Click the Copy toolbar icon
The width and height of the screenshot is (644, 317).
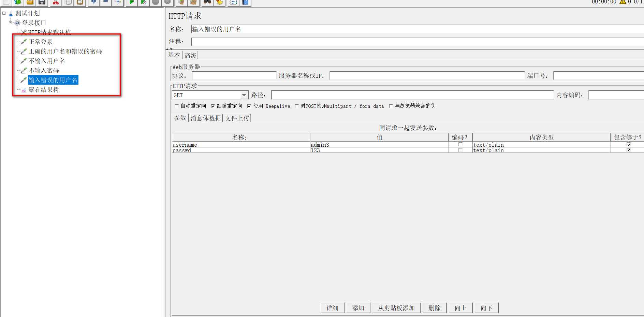click(68, 2)
